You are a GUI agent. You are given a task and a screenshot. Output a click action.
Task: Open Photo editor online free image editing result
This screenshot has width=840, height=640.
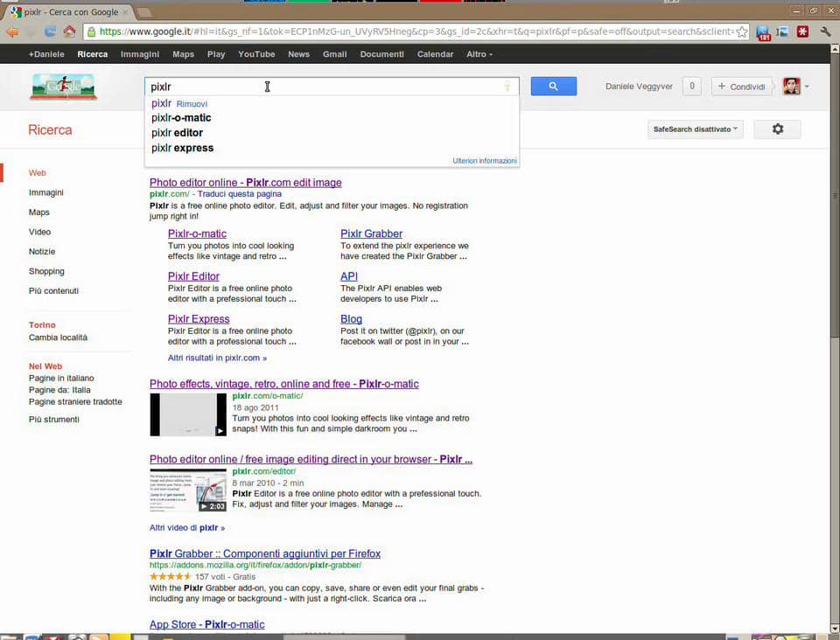tap(311, 459)
